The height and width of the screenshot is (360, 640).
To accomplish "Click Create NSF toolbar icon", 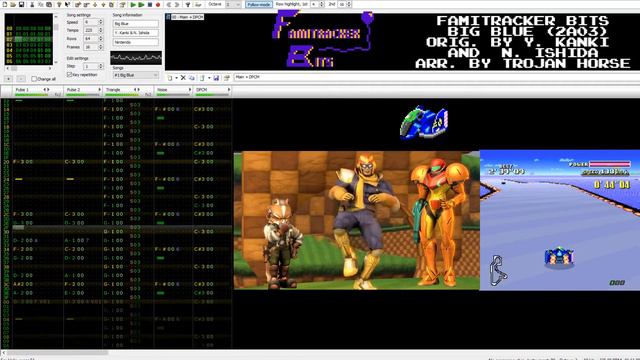I will (x=198, y=4).
